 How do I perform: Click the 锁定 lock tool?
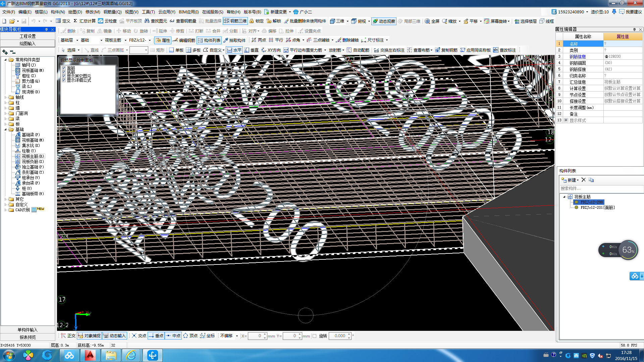256,21
